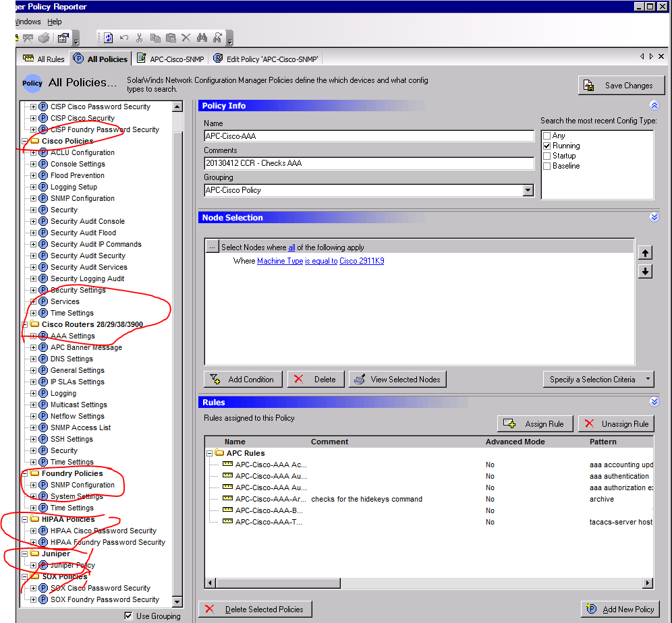
Task: Click the Comments input field
Action: click(369, 163)
